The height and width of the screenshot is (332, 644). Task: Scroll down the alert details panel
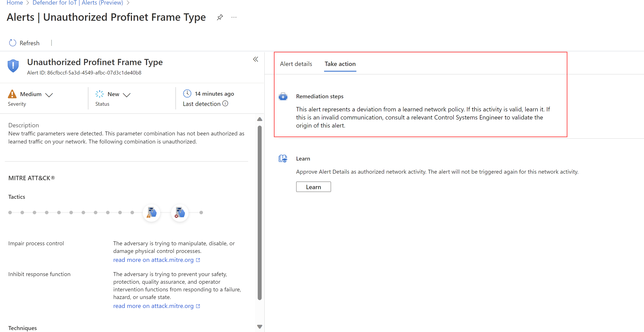tap(259, 327)
